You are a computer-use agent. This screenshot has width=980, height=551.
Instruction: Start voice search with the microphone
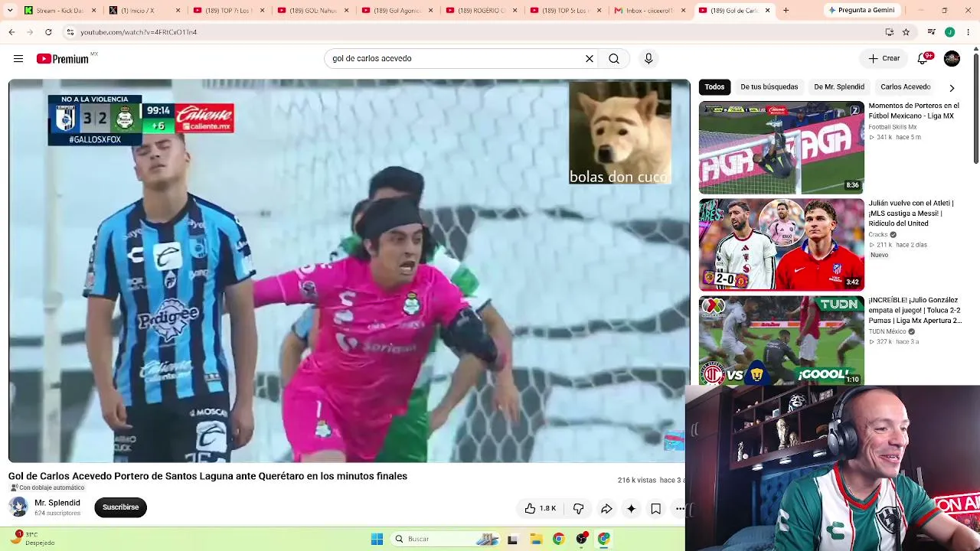648,58
